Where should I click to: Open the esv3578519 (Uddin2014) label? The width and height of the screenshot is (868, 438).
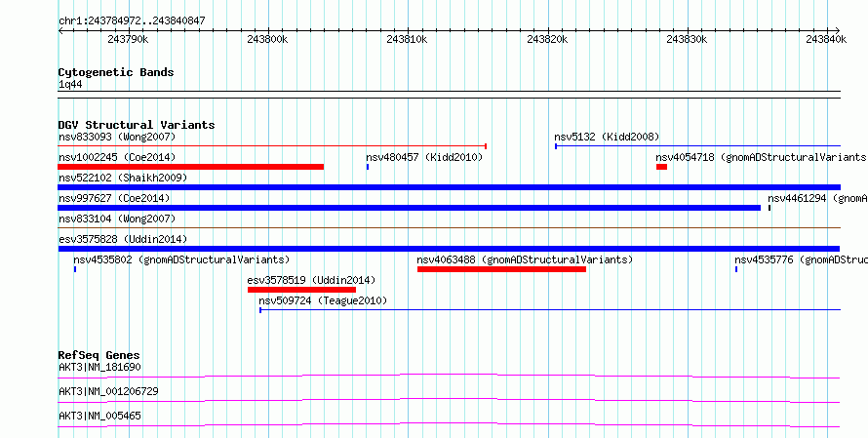(x=312, y=280)
